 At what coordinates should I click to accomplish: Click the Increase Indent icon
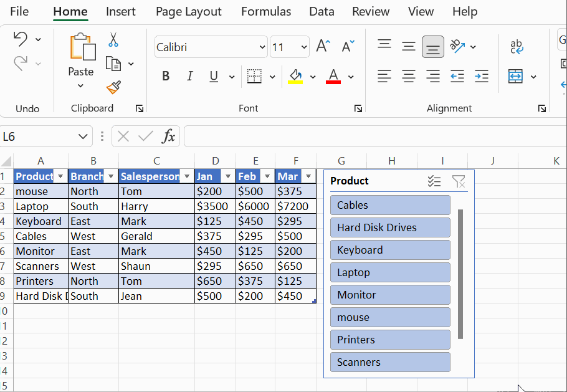coord(481,76)
